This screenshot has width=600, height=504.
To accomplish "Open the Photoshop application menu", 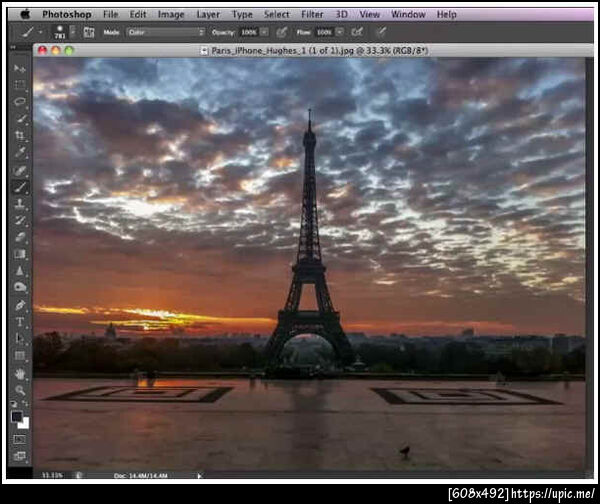I will pos(67,15).
